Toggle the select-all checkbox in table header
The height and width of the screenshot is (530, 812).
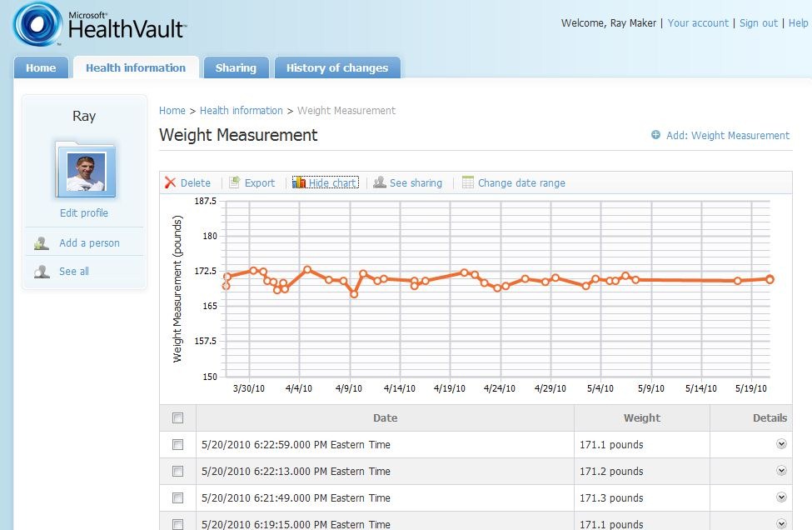177,418
